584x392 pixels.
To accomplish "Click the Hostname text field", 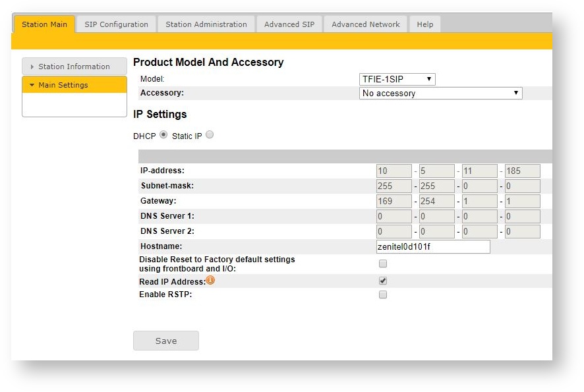I will [x=432, y=247].
